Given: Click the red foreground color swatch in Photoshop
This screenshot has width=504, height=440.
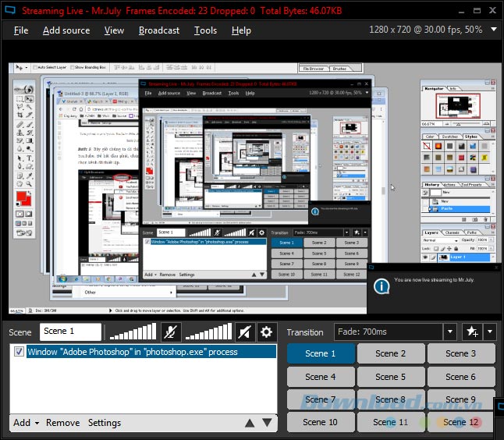Looking at the screenshot, I should coord(21,197).
